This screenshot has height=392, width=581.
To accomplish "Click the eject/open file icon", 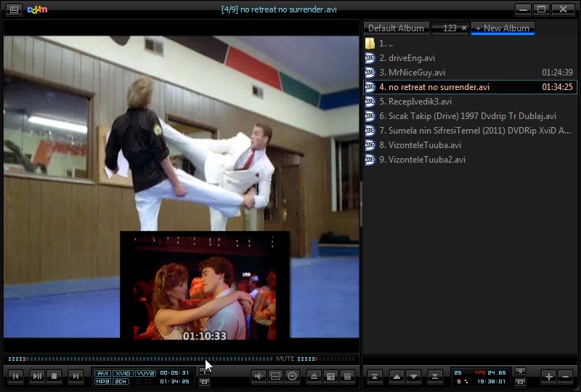I will (x=314, y=376).
